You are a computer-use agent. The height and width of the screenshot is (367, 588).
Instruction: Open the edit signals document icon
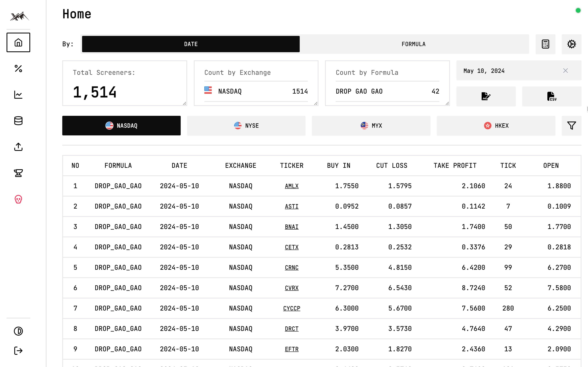486,96
